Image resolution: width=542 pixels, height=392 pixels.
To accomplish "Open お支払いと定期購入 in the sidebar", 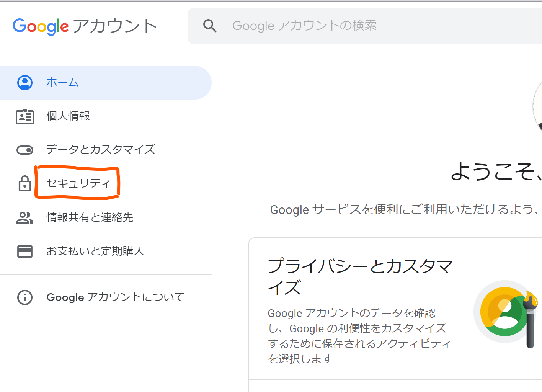I will pyautogui.click(x=106, y=251).
